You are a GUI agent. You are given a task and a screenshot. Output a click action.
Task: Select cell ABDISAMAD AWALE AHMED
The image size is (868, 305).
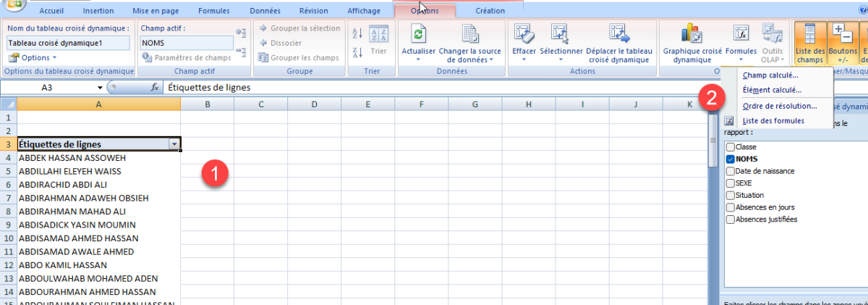[x=98, y=251]
